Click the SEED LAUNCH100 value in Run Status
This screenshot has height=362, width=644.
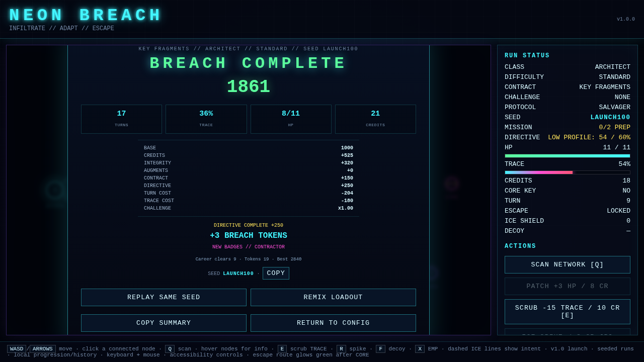pyautogui.click(x=610, y=117)
